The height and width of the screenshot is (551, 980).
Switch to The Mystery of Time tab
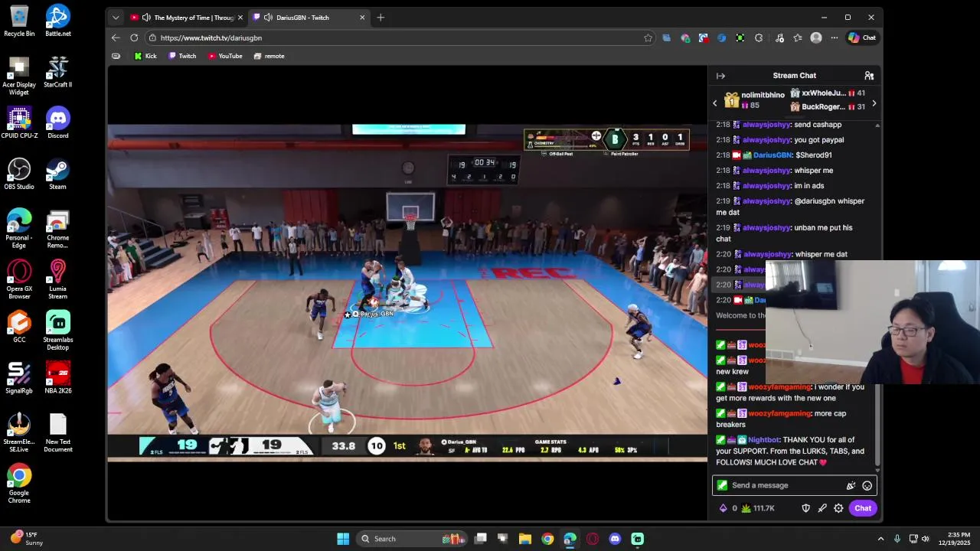(x=186, y=18)
